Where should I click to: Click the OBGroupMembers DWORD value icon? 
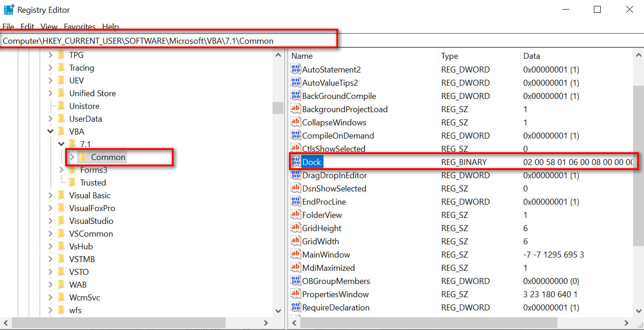click(x=296, y=281)
